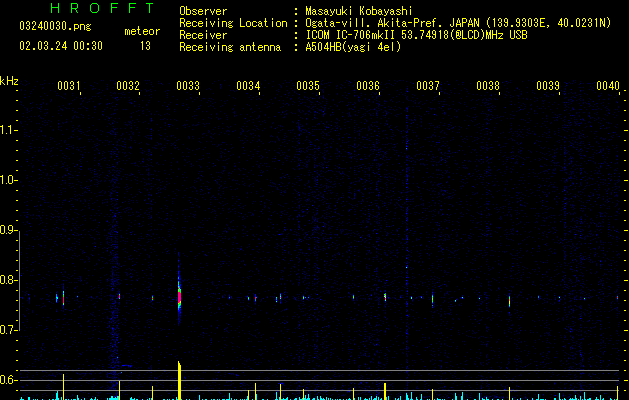The width and height of the screenshot is (629, 400).
Task: Click observer name Masayuki Kobayashi
Action: point(359,11)
